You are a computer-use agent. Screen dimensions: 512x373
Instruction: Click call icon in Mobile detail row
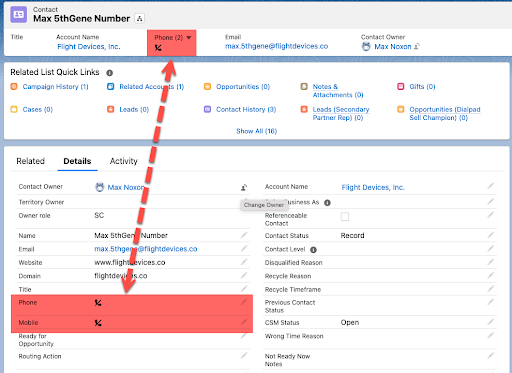(98, 323)
